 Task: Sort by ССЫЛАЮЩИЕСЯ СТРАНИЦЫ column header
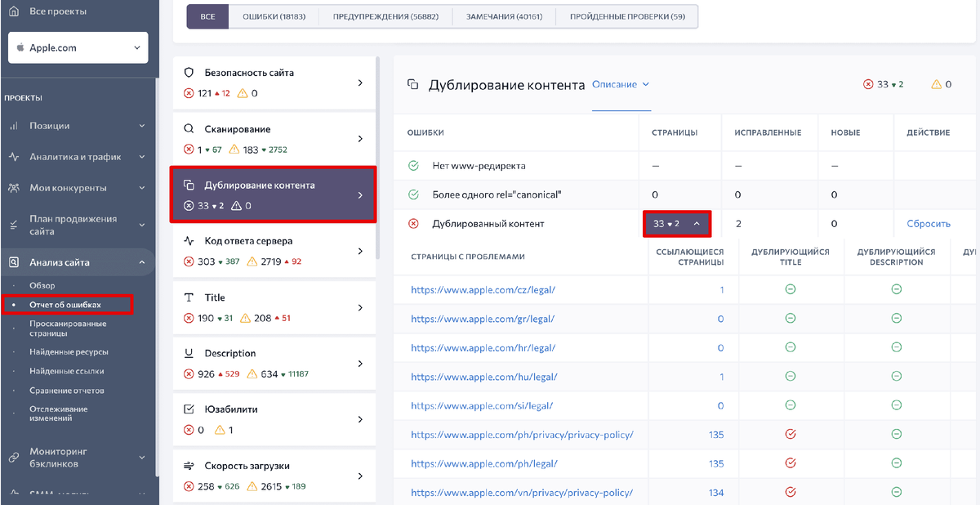(690, 257)
